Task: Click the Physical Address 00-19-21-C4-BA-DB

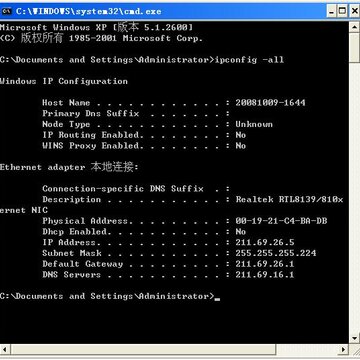Action: (x=281, y=221)
